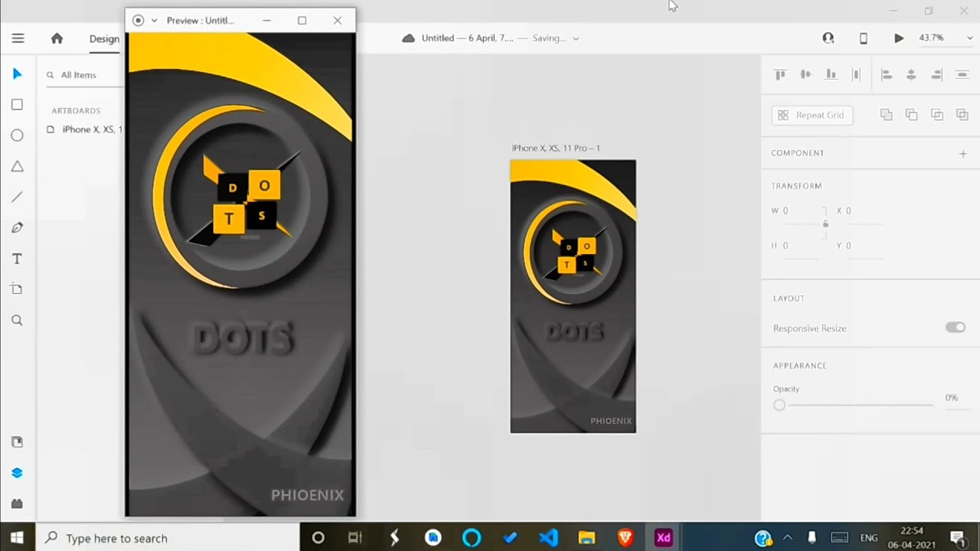Open the notification center icon
The image size is (980, 551).
point(957,538)
